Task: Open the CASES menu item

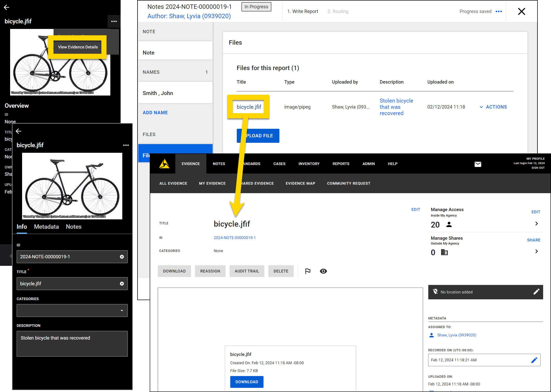Action: pos(279,164)
